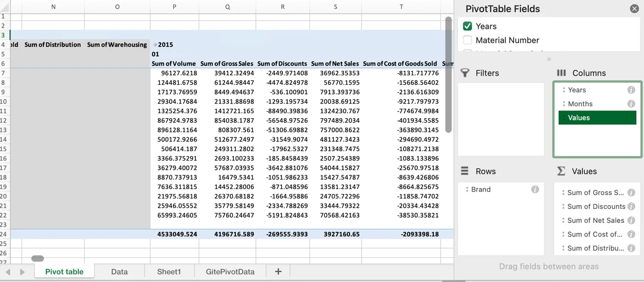Open info for Brand row field
Screen dimensions: 644x282
[x=534, y=190]
